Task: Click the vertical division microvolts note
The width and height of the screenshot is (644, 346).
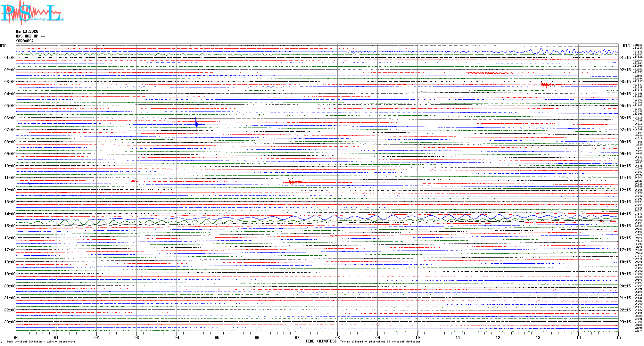Action: 41,342
